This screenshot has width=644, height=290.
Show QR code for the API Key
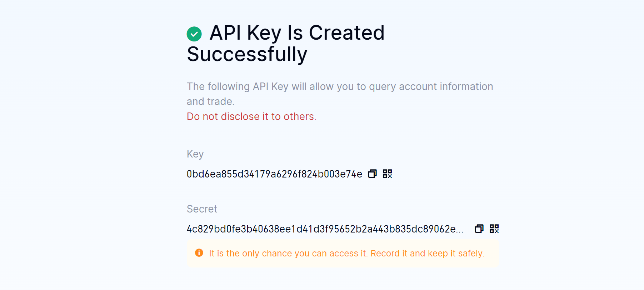387,174
